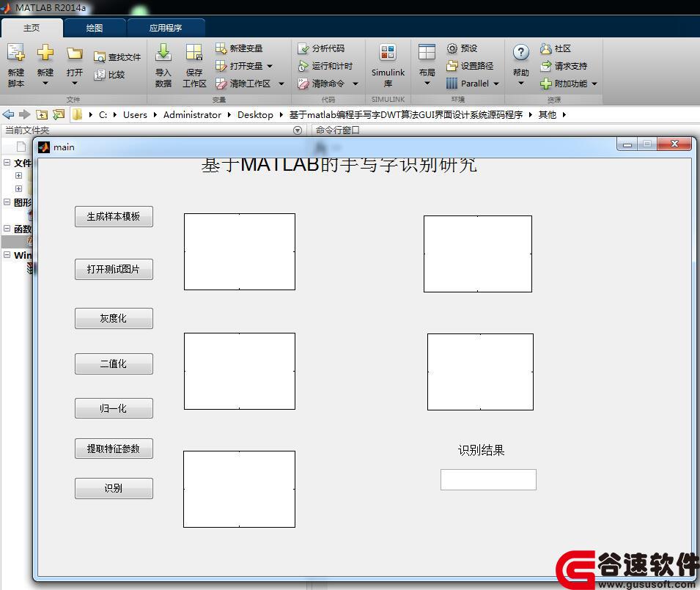Open the 附加功能 add-ons dropdown
Screen dimensions: 700x590
[x=594, y=84]
